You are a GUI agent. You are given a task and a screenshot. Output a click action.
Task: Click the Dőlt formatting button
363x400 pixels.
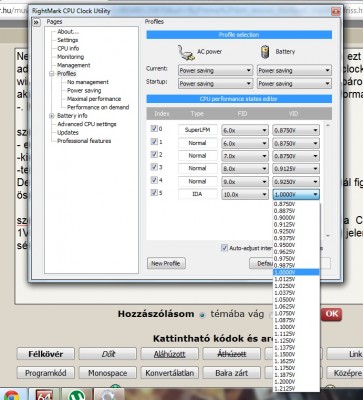[108, 354]
